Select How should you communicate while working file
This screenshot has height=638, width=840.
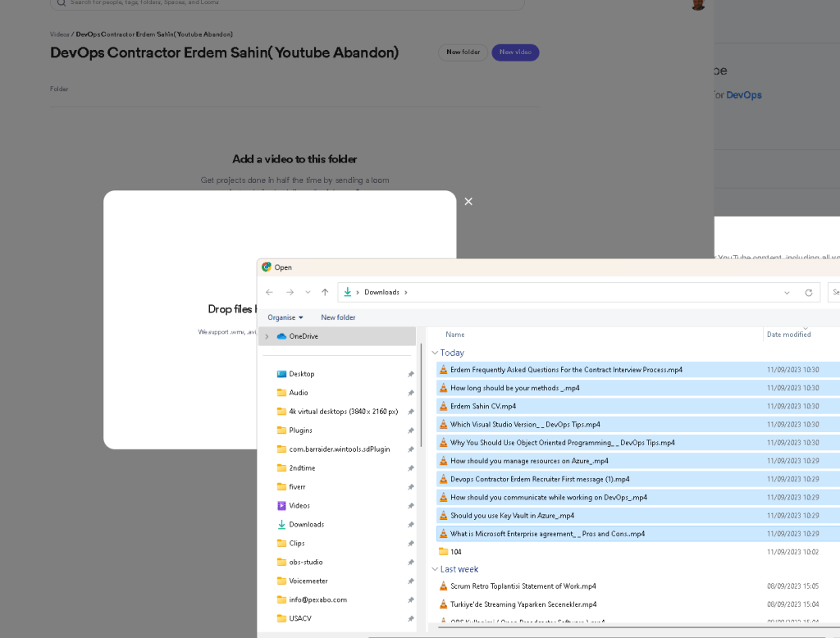pos(638,497)
